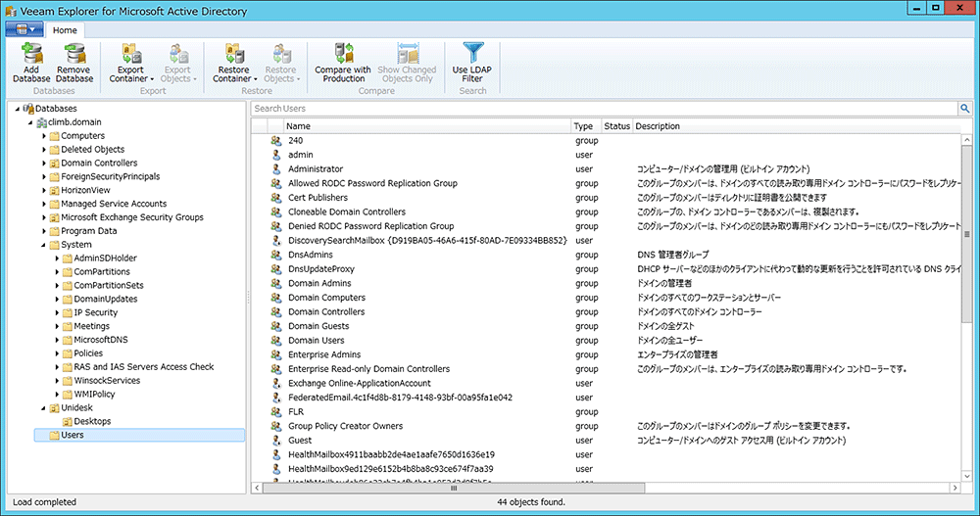Open the application menu button
The image size is (980, 516).
24,29
